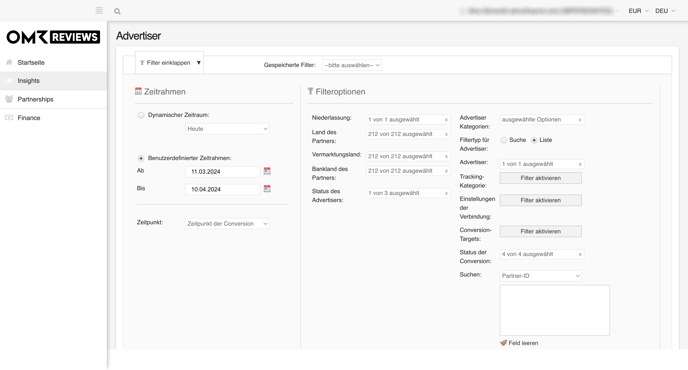The height and width of the screenshot is (370, 688).
Task: Open the Zeitpunkt der Conversion dropdown
Action: pos(227,223)
